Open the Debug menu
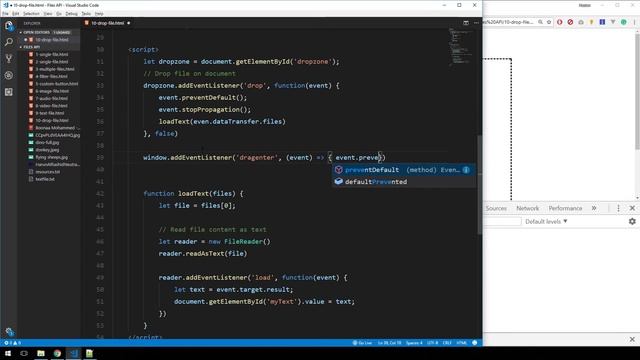Screen dimensions: 640x360 71,13
